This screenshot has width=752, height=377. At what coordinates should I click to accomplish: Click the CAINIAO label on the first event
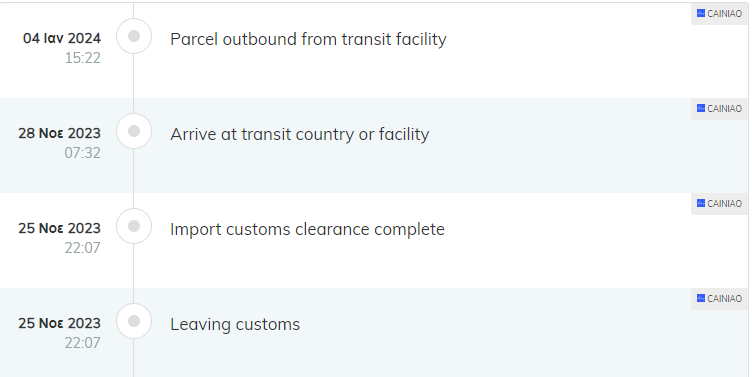pyautogui.click(x=725, y=14)
